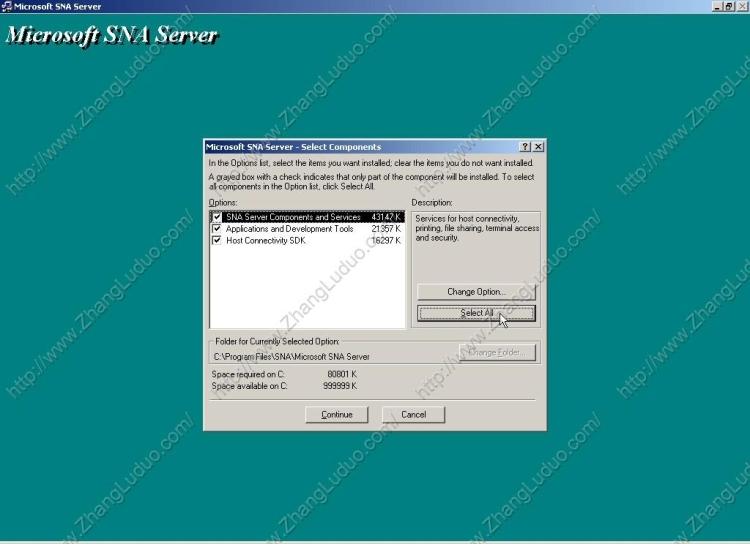
Task: Uncheck Applications and Development Tools checkbox
Action: [217, 229]
